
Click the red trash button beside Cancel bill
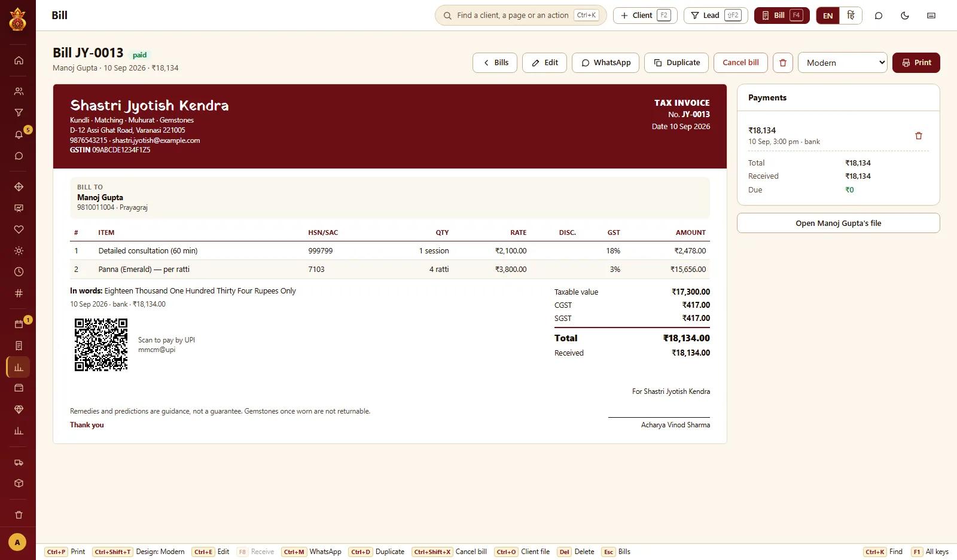coord(783,63)
